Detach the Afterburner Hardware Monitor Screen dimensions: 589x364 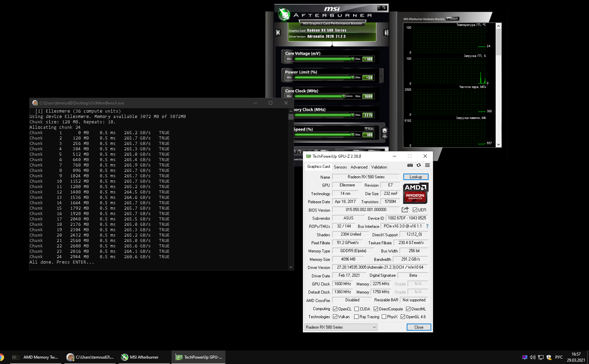[x=453, y=19]
